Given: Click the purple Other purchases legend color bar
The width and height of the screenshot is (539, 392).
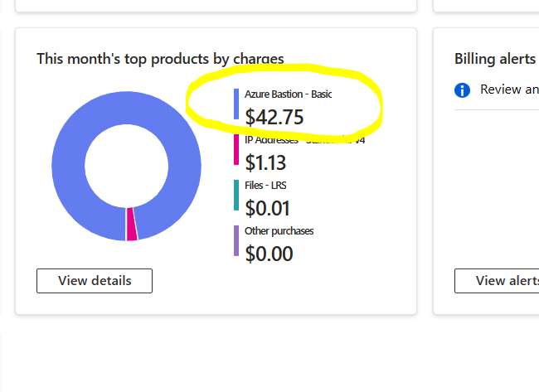Looking at the screenshot, I should (236, 240).
